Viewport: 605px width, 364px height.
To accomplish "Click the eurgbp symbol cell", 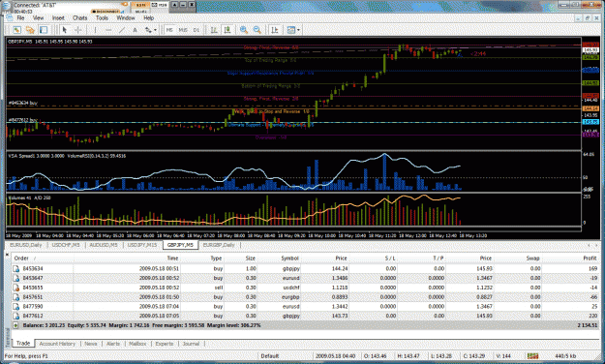I will tap(290, 297).
